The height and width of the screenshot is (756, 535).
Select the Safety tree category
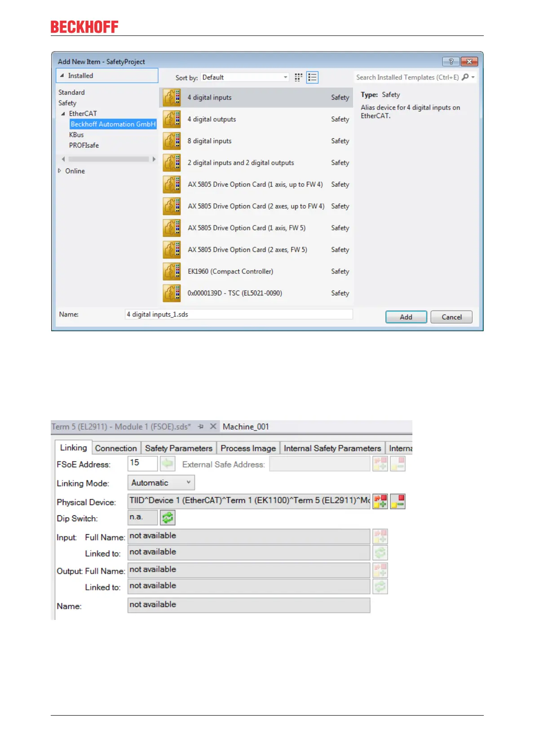[x=67, y=103]
